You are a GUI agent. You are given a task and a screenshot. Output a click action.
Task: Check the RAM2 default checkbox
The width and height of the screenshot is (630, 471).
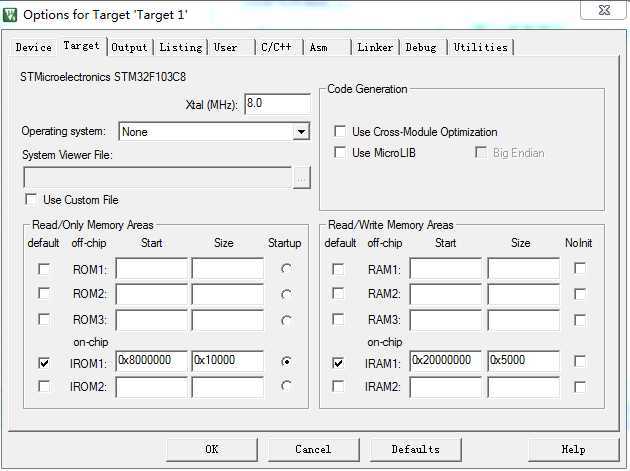tap(338, 293)
